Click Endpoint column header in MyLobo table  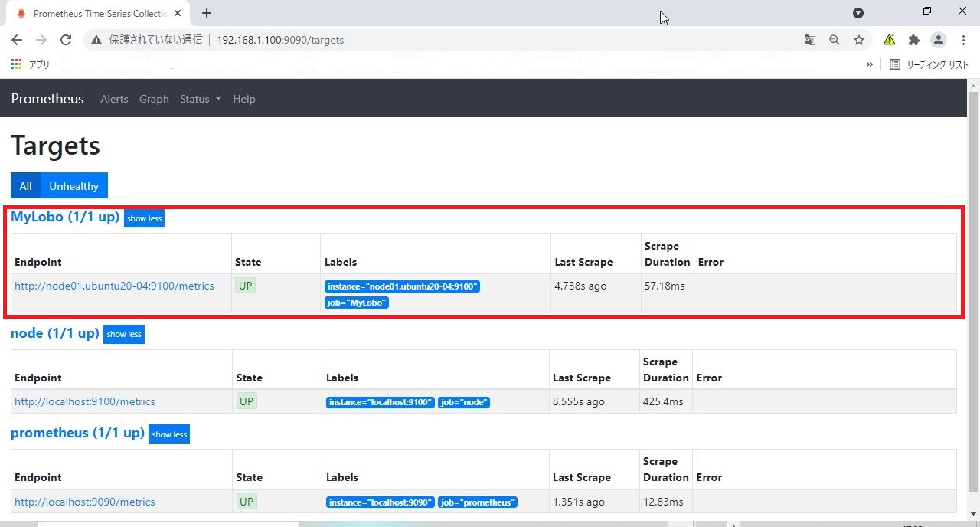(38, 262)
